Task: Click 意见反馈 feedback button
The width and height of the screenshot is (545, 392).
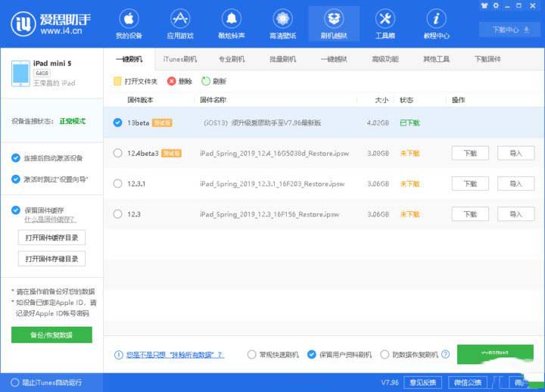Action: tap(422, 383)
